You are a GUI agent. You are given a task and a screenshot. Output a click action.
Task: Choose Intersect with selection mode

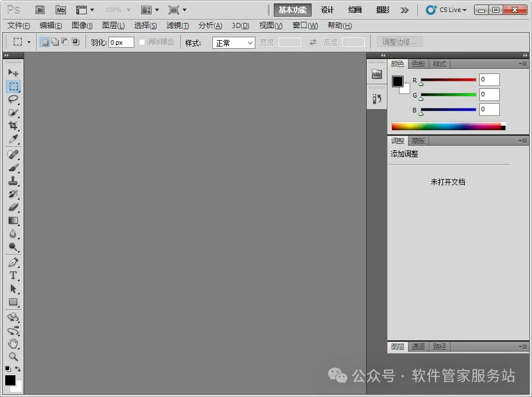(x=76, y=42)
